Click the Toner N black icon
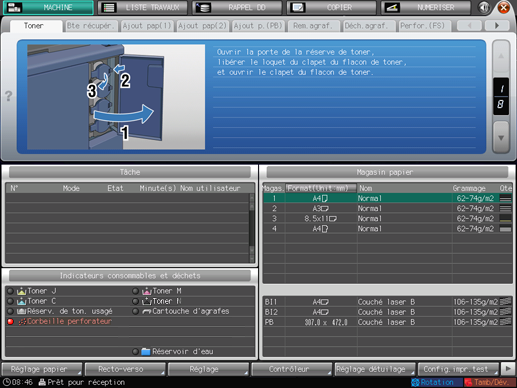Screen dimensions: 517x388 (x=147, y=301)
